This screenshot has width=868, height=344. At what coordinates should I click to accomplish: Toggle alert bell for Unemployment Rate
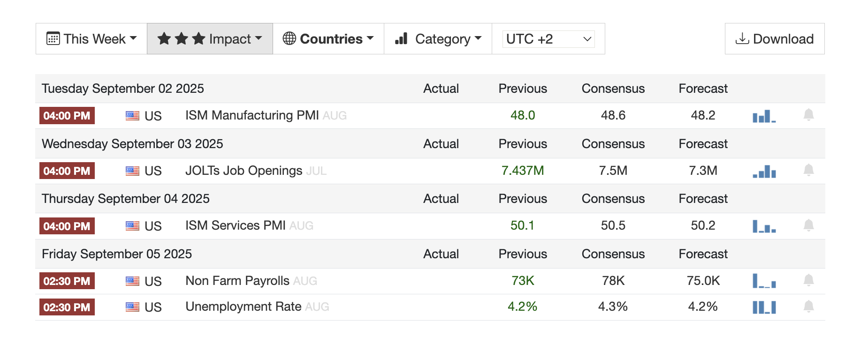click(x=808, y=307)
